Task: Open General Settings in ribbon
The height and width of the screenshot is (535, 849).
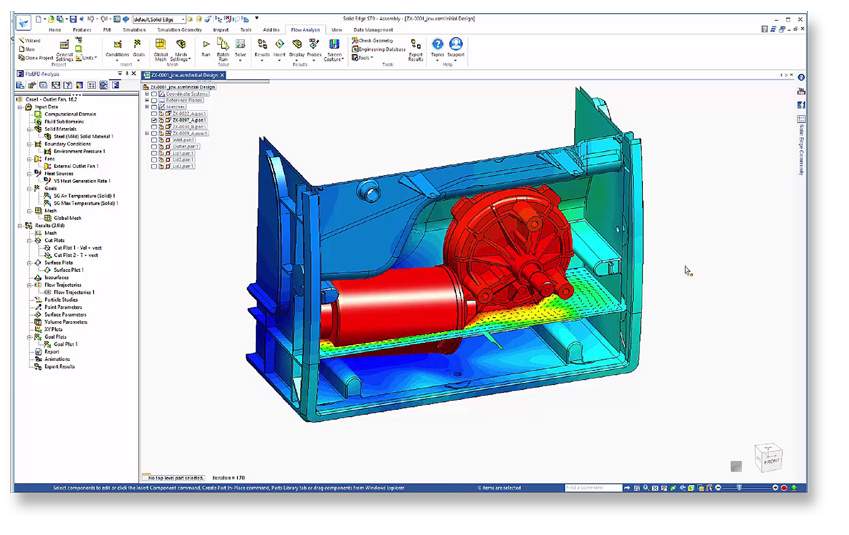Action: click(64, 50)
